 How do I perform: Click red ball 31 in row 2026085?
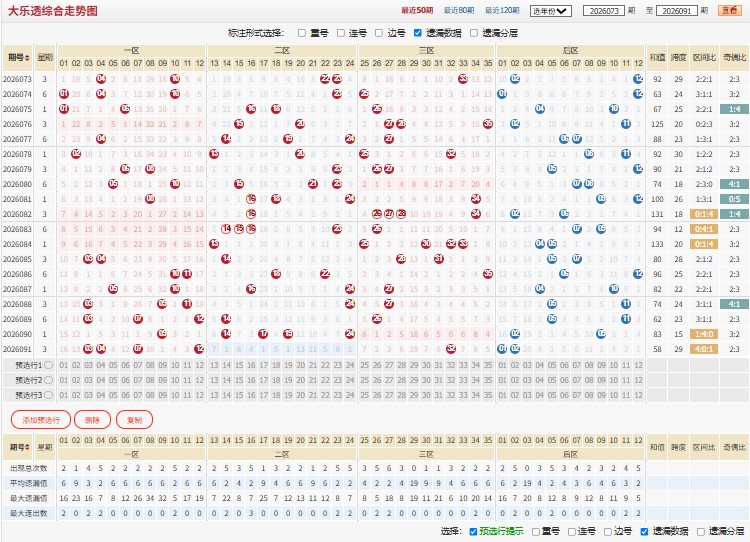click(x=438, y=259)
